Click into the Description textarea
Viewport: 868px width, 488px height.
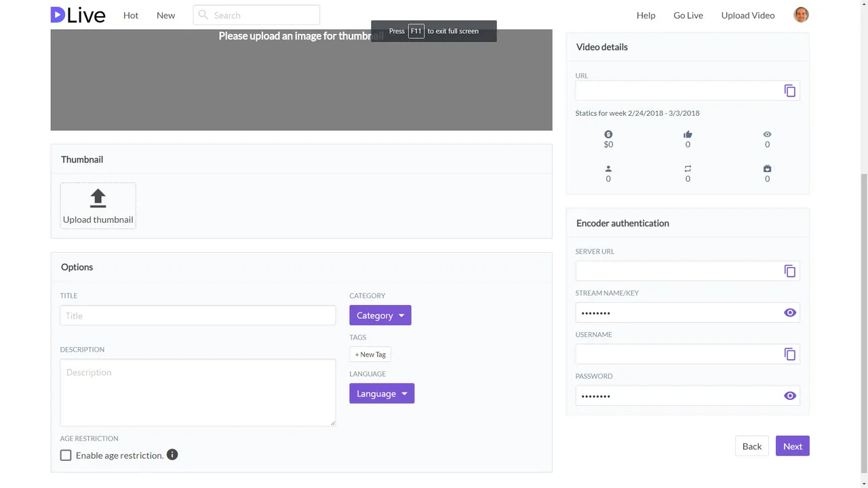[198, 392]
